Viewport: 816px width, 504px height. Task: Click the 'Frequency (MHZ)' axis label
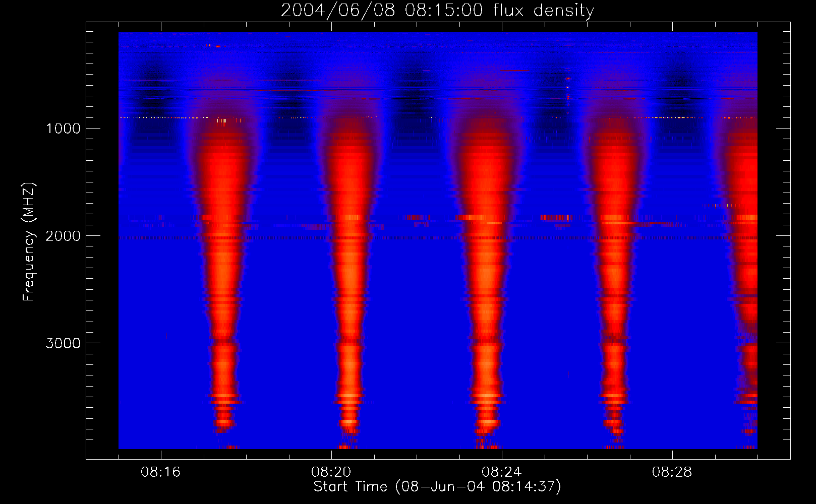tap(29, 242)
